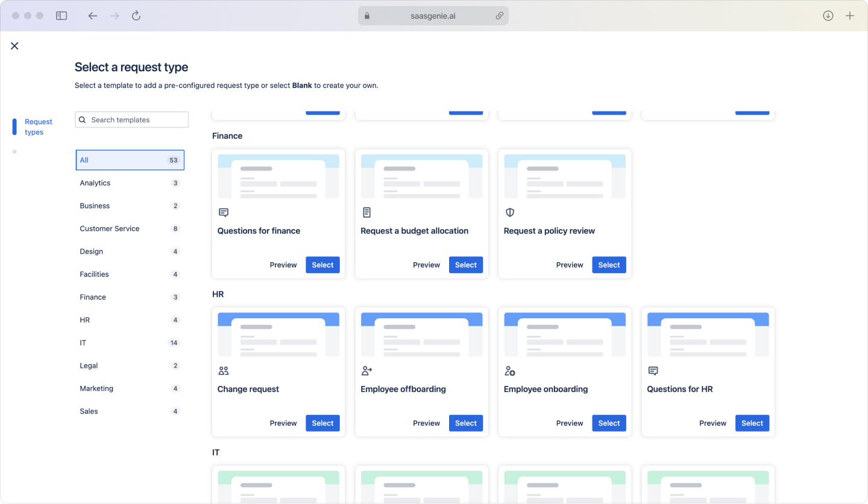
Task: Click the document icon on Request a budget allocation
Action: [x=366, y=212]
